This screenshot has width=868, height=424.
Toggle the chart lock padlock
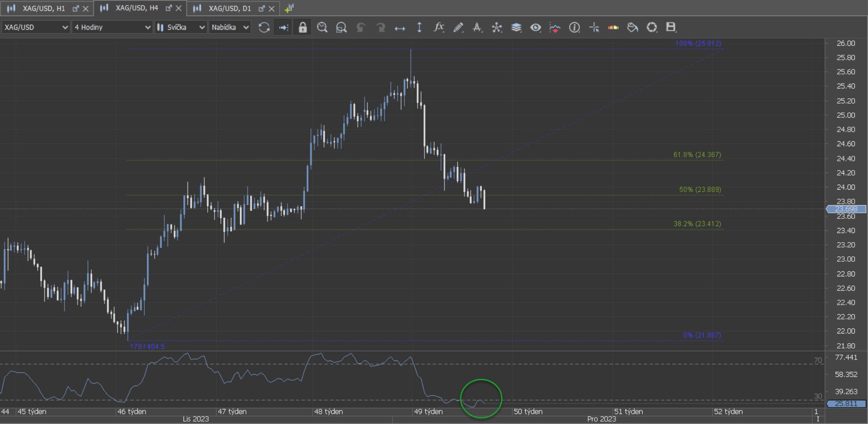[303, 27]
